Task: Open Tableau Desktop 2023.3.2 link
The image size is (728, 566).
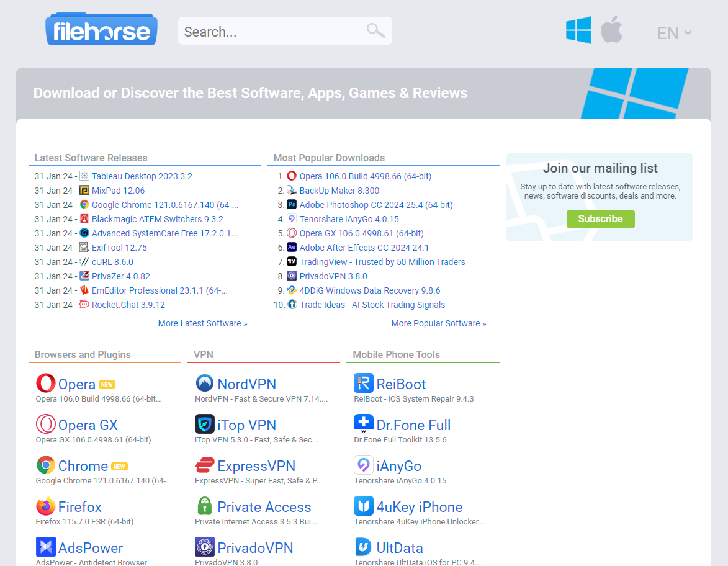Action: tap(142, 176)
